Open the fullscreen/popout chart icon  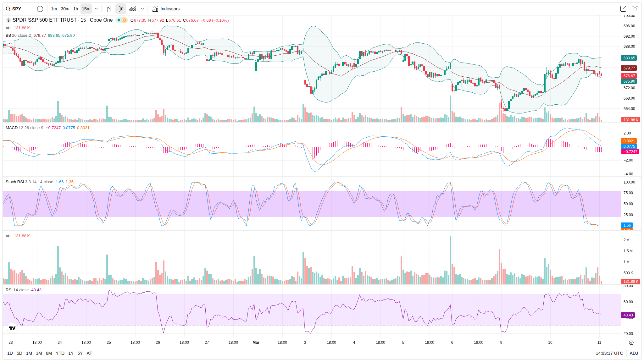coord(623,9)
